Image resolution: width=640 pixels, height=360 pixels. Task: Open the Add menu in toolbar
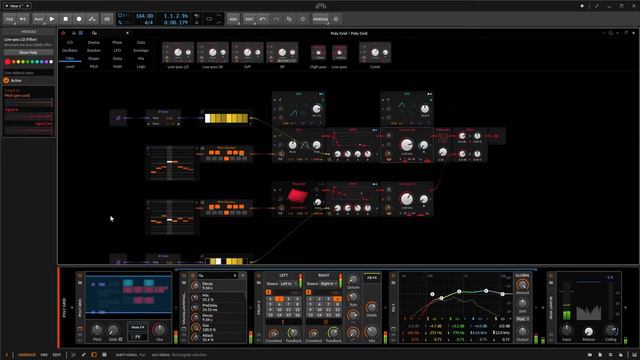233,19
